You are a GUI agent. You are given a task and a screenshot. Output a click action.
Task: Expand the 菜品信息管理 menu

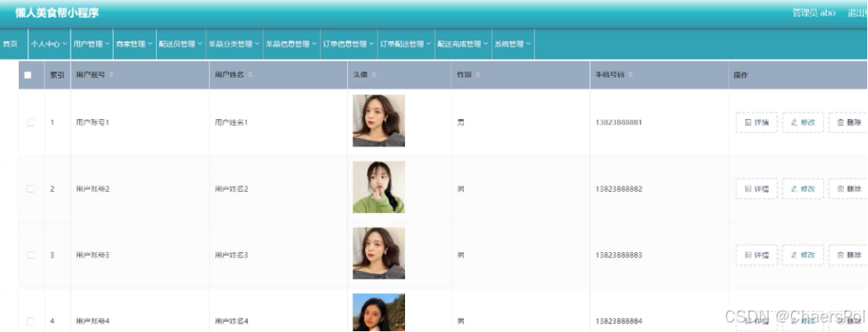pyautogui.click(x=291, y=44)
